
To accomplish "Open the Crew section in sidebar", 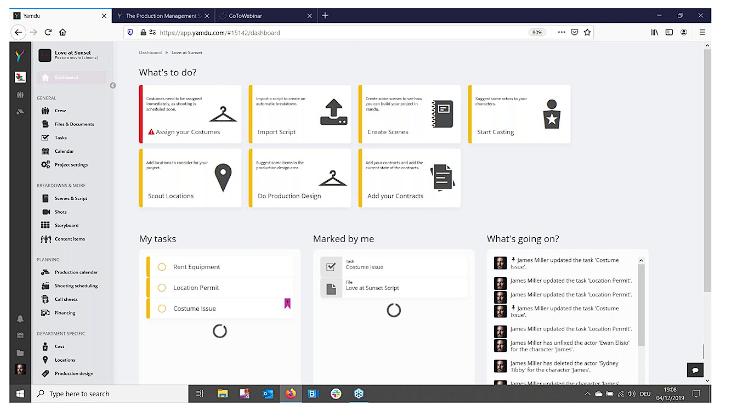I will (x=60, y=111).
